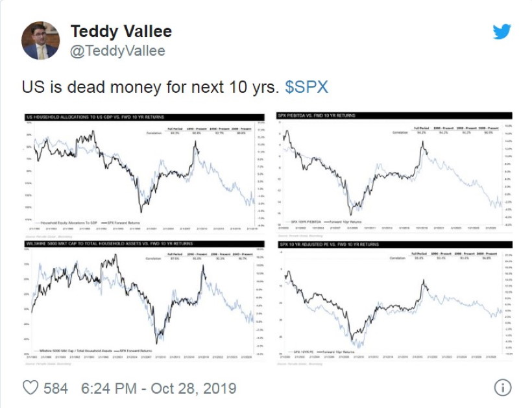Open Teddy Vallee's profile photo

[40, 40]
